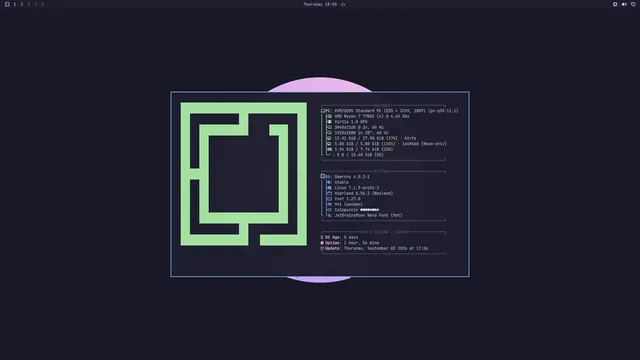
Task: Click the text '941 (pacman)'
Action: click(349, 204)
